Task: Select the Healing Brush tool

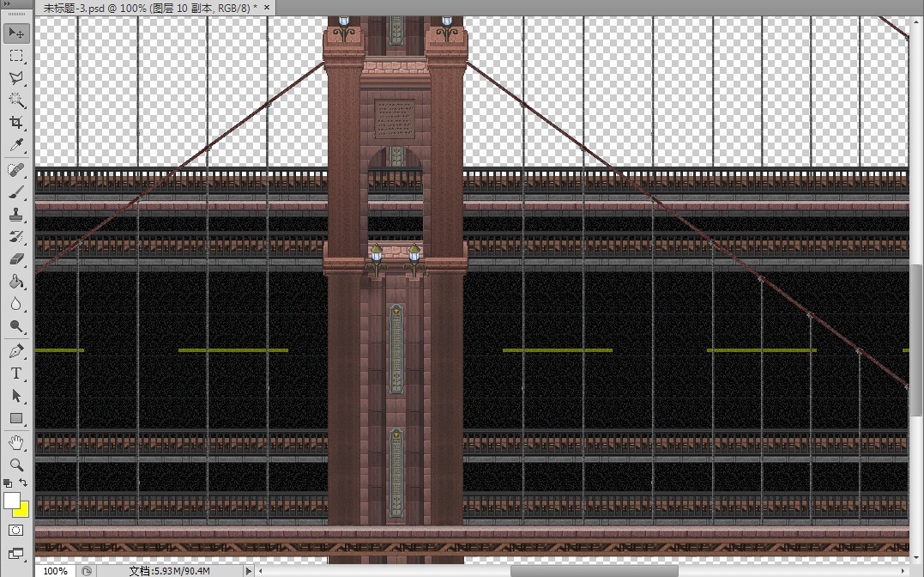Action: [x=16, y=171]
